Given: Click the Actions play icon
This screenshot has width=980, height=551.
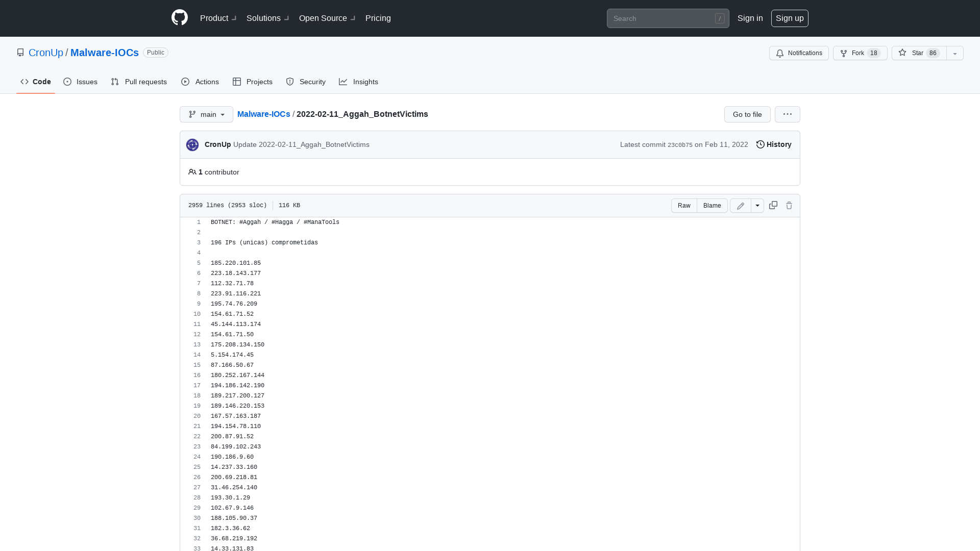Looking at the screenshot, I should 185,82.
